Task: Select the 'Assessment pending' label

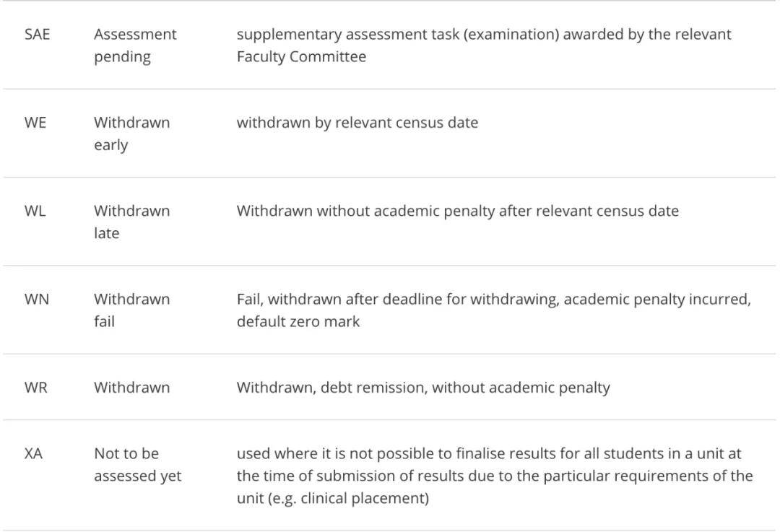Action: (135, 45)
